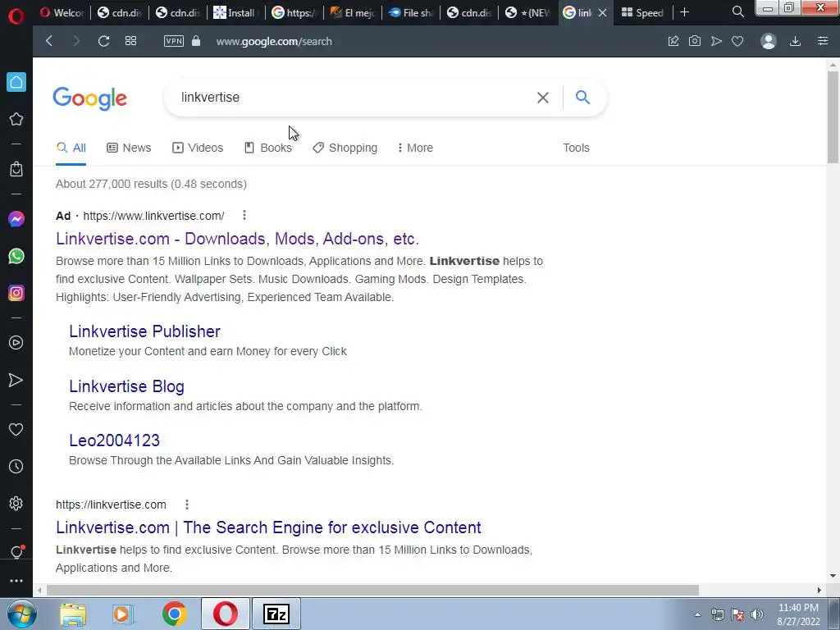View site security padlock info

pos(196,41)
